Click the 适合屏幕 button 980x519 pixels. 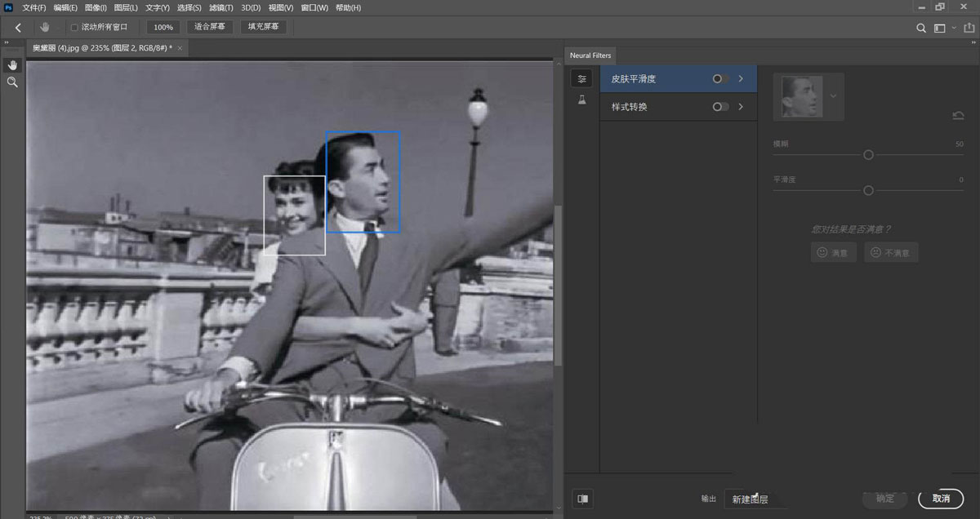click(x=210, y=27)
